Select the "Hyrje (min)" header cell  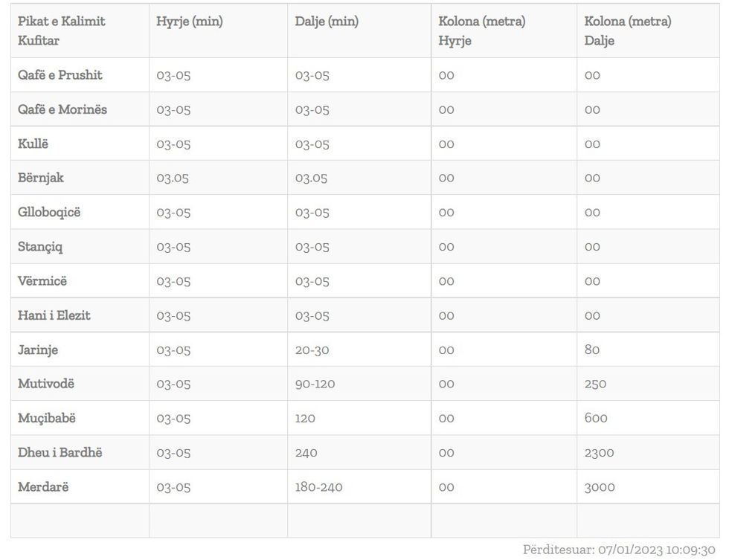pyautogui.click(x=190, y=22)
